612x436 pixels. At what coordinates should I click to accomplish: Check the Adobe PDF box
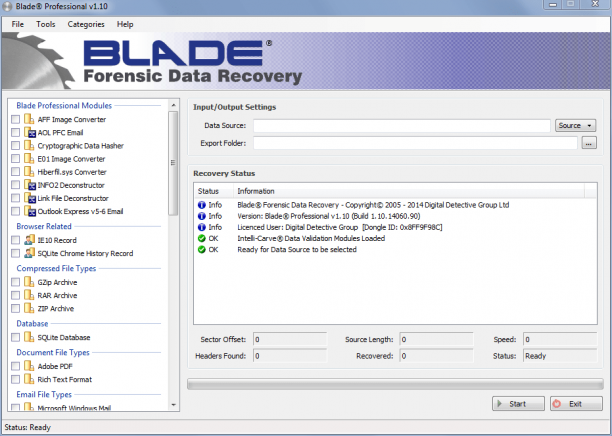click(x=15, y=366)
